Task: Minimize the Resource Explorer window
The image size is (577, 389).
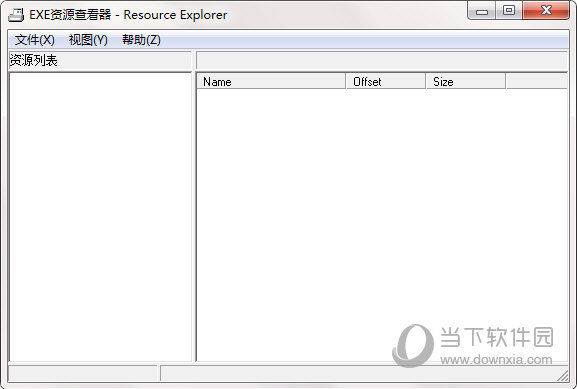Action: coord(481,11)
